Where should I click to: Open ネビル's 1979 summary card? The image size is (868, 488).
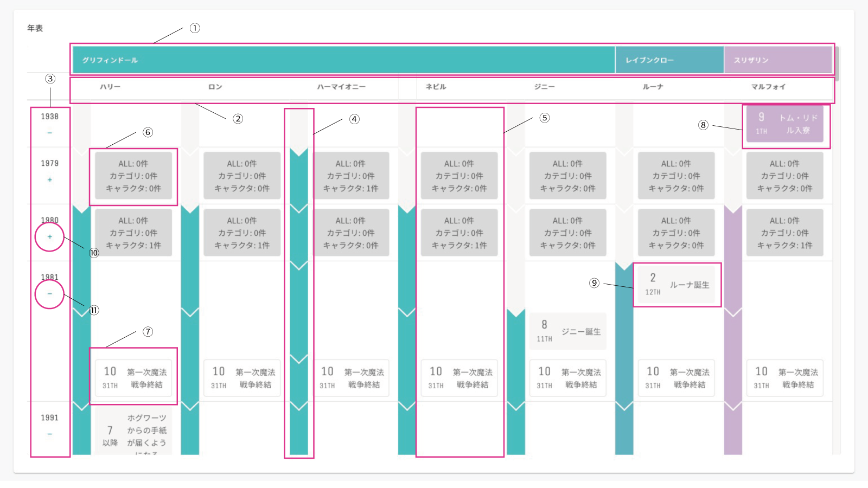pyautogui.click(x=459, y=176)
